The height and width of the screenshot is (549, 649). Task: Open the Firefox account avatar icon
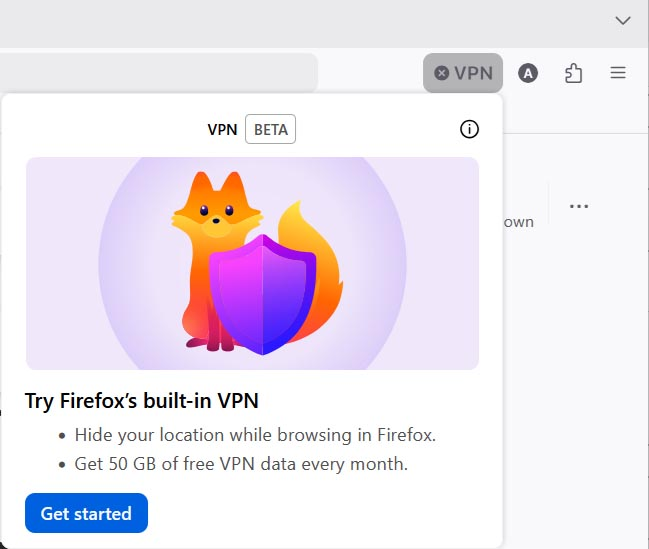tap(528, 73)
